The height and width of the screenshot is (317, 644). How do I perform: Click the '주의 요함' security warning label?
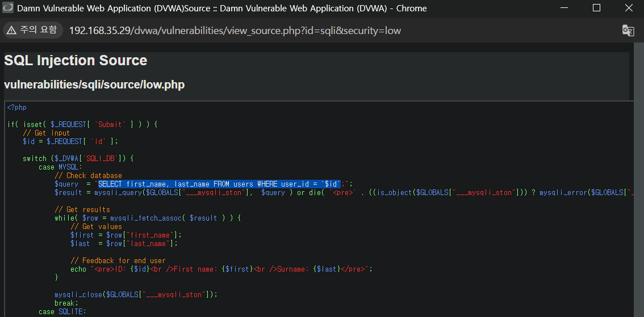[x=39, y=30]
